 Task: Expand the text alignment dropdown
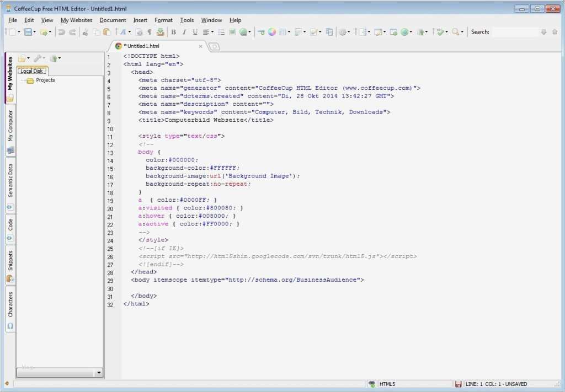[x=212, y=33]
